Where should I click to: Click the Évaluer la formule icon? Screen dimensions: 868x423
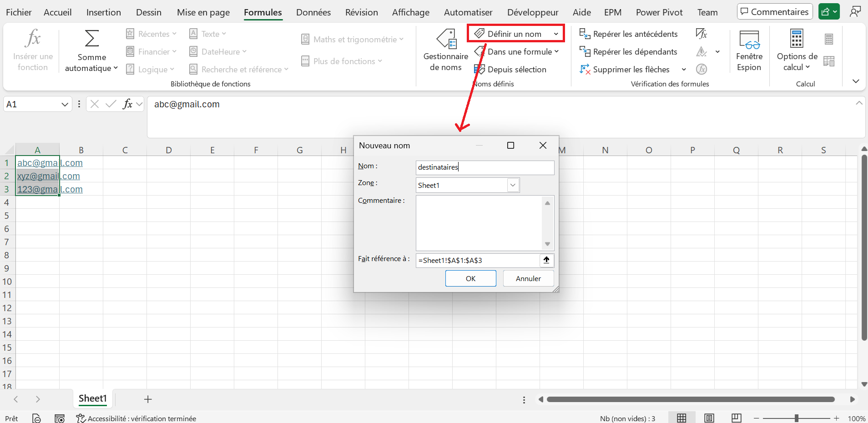point(701,69)
